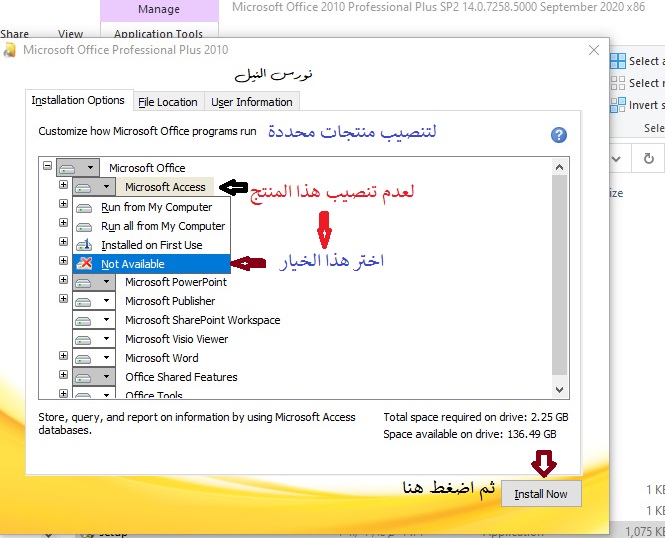Collapse the Microsoft Office root tree node

[47, 167]
